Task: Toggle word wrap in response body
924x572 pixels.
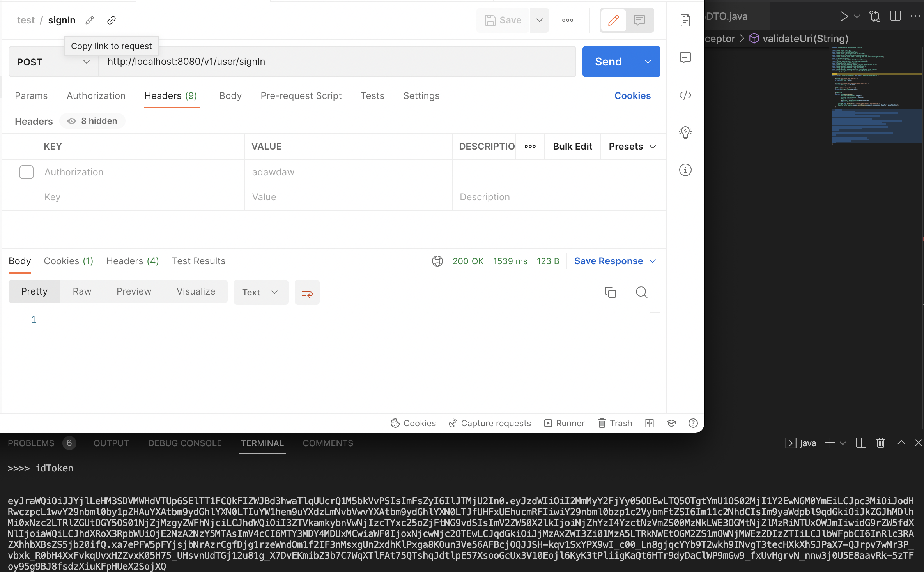Action: coord(307,292)
